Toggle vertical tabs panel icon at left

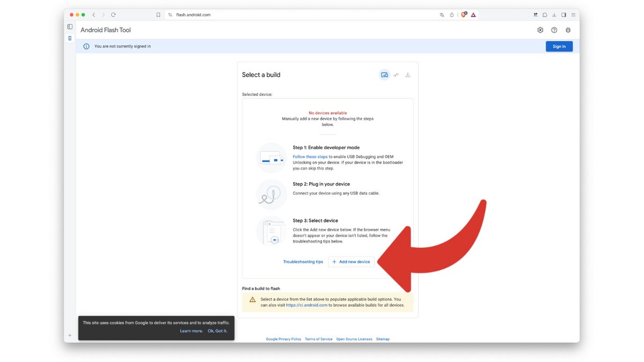tap(70, 27)
